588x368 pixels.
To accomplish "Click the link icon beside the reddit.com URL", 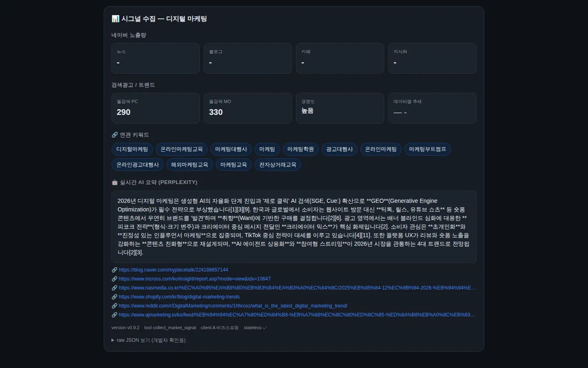I will coord(114,306).
